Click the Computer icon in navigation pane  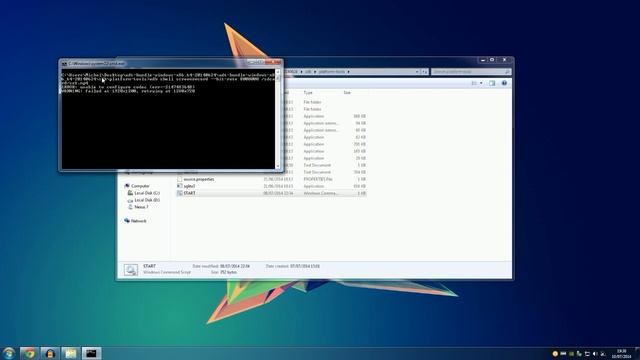coord(127,186)
